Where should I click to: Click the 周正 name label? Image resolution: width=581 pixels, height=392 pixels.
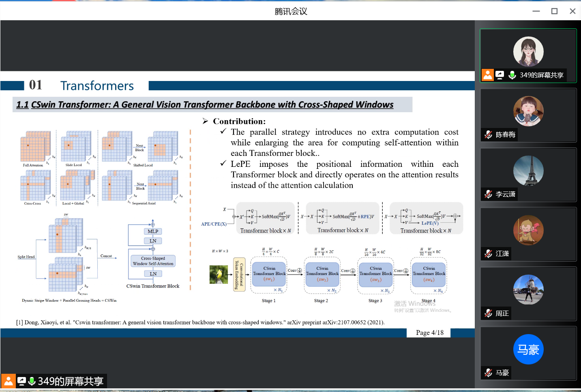(x=502, y=313)
